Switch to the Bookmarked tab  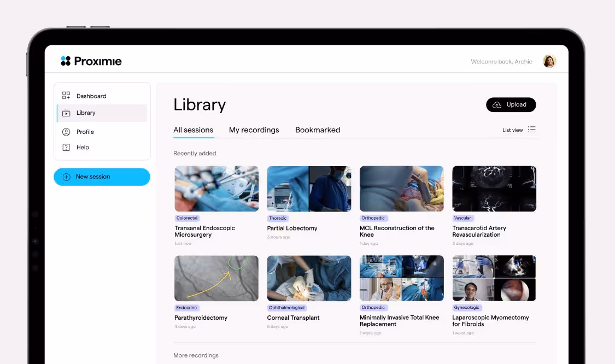coord(318,130)
